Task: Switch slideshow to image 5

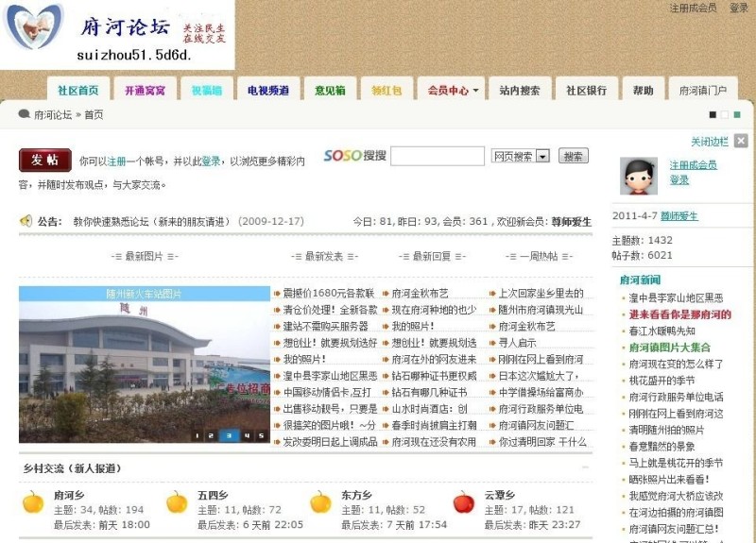Action: pyautogui.click(x=261, y=435)
